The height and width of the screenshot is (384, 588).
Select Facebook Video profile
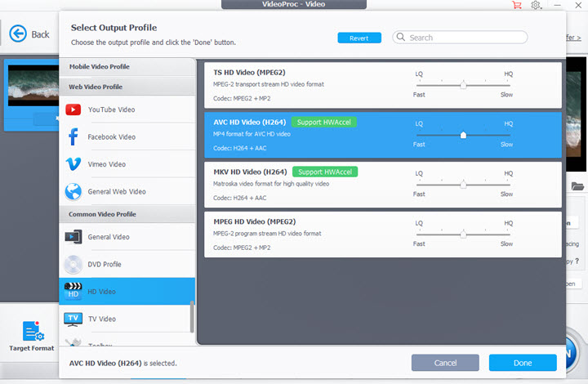[x=127, y=137]
